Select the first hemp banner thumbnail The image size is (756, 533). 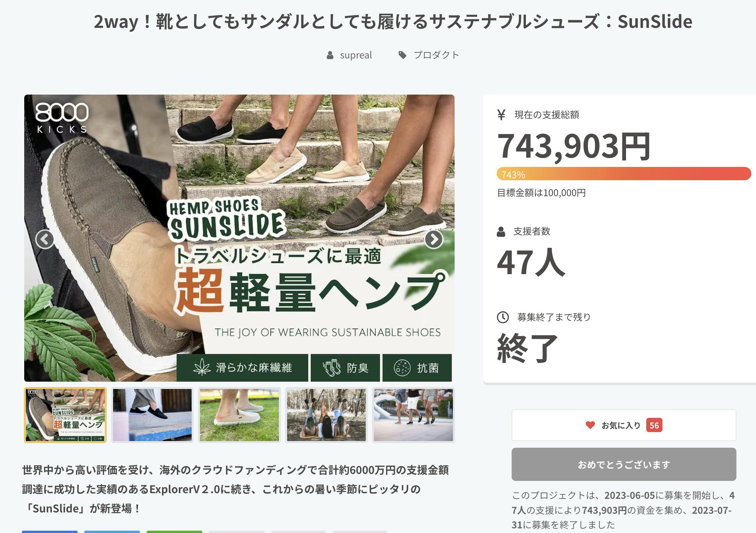(65, 415)
